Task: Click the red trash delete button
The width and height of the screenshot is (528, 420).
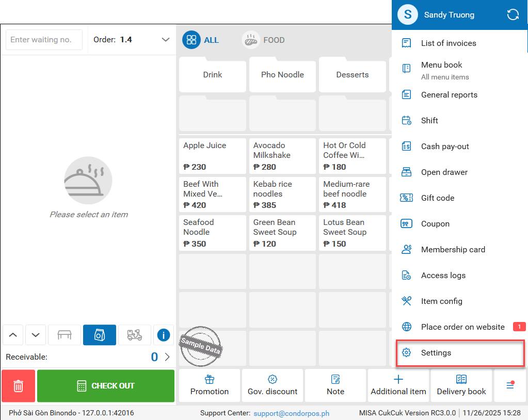Action: pos(18,386)
